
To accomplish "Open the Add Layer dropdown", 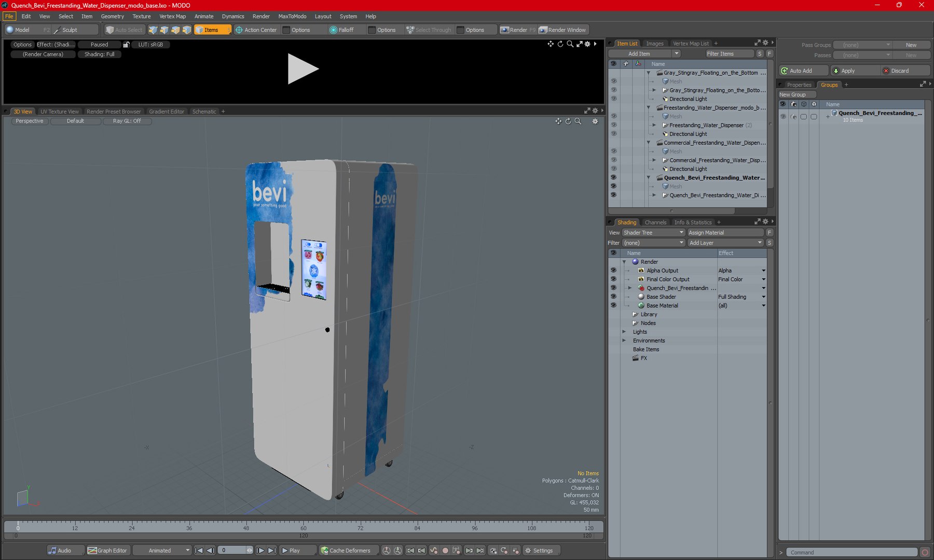I will (x=725, y=243).
